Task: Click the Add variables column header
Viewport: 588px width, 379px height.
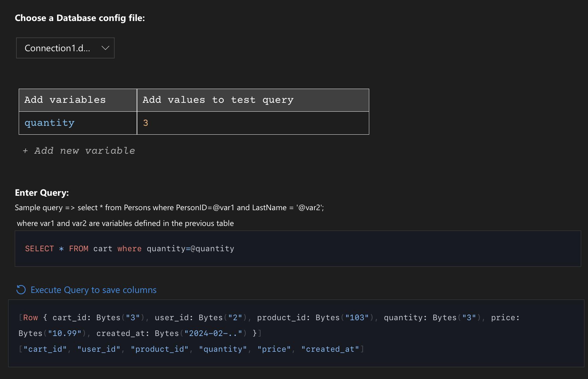Action: coord(65,100)
